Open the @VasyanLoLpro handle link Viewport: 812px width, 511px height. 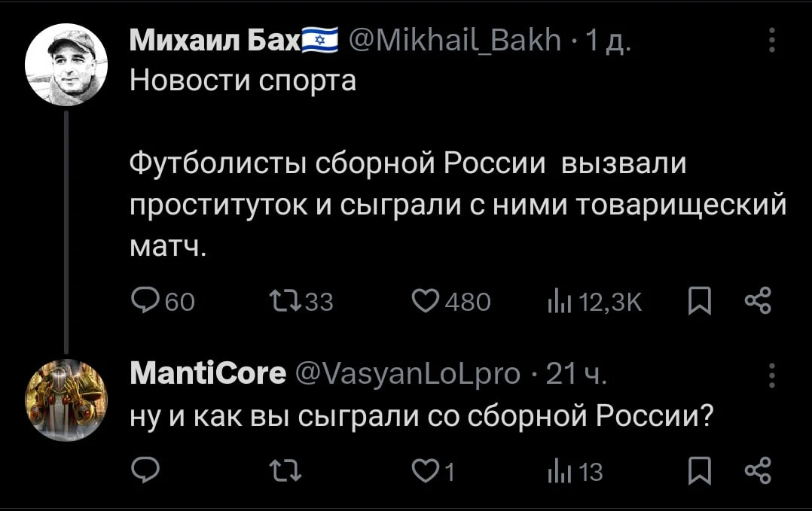408,374
